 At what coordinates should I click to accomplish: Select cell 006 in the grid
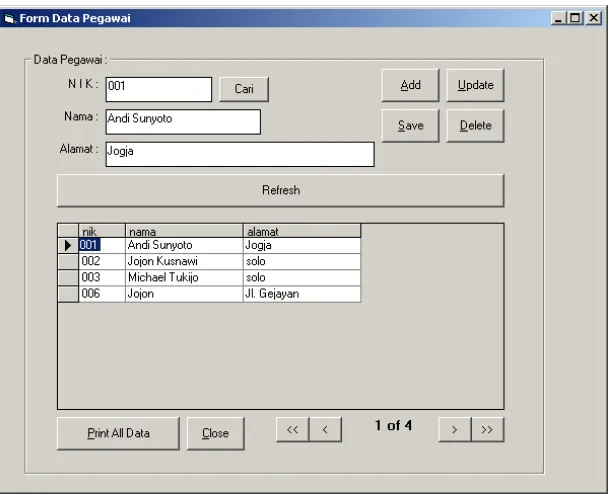[x=102, y=294]
